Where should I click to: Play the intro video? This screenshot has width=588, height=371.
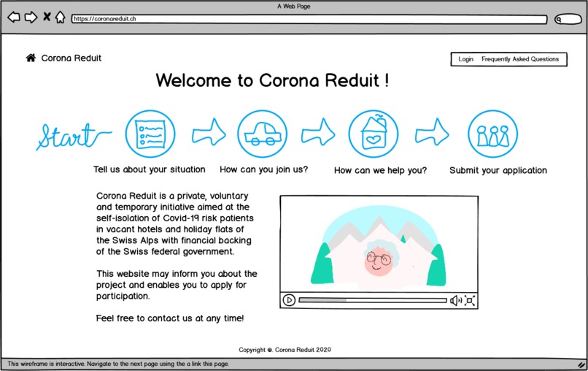click(x=289, y=300)
